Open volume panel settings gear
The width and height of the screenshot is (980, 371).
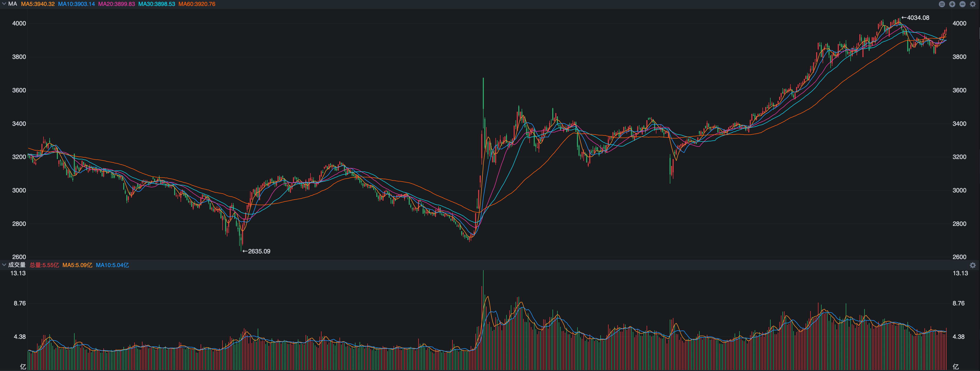[972, 265]
